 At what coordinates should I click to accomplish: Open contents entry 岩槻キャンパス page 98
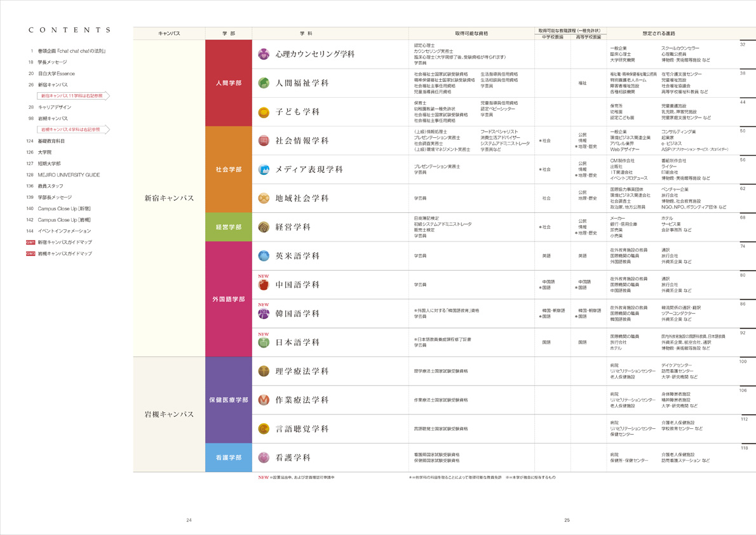coord(47,119)
